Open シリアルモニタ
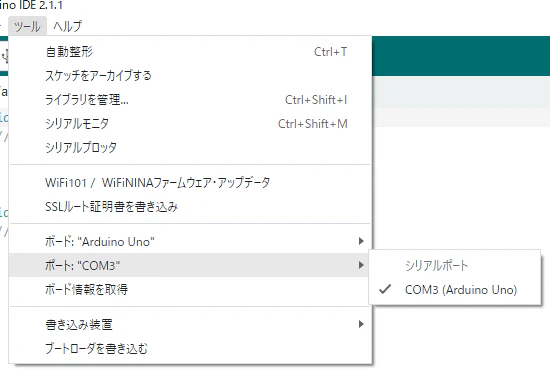 tap(190, 124)
